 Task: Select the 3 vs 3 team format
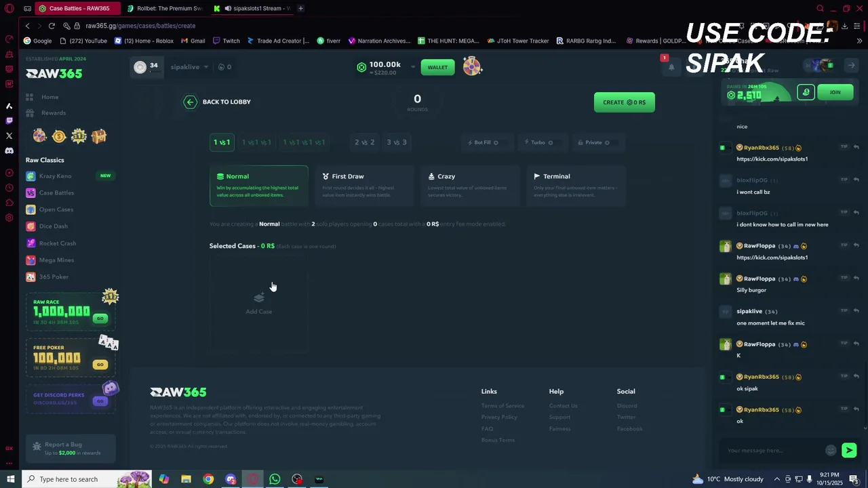pyautogui.click(x=397, y=142)
